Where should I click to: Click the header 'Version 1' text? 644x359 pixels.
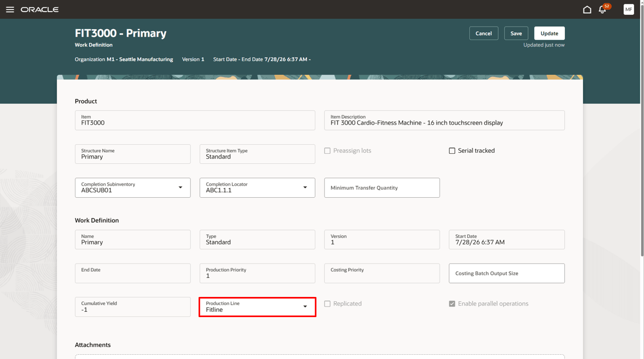[x=193, y=59]
